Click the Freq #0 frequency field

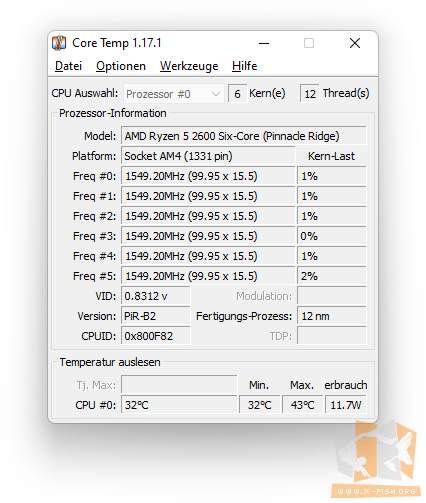click(208, 176)
